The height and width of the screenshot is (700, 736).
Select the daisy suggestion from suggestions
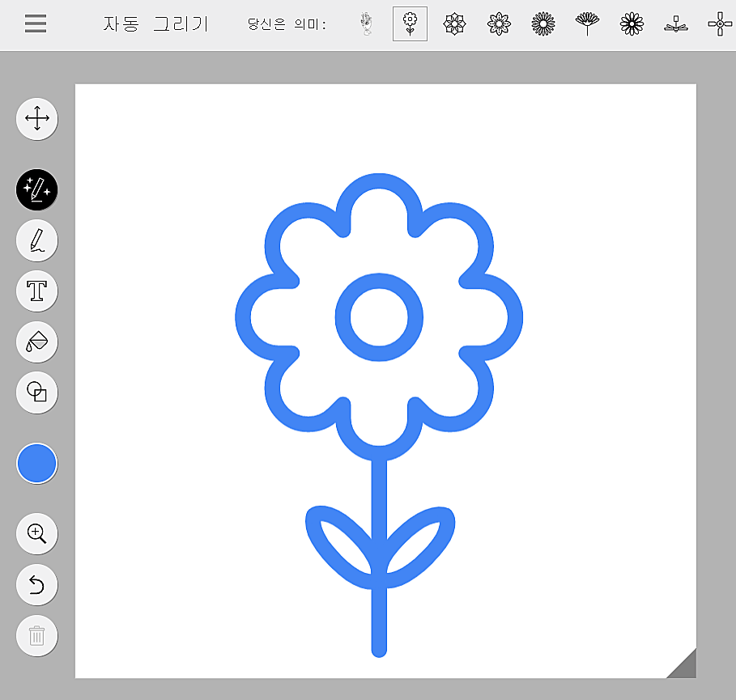632,23
